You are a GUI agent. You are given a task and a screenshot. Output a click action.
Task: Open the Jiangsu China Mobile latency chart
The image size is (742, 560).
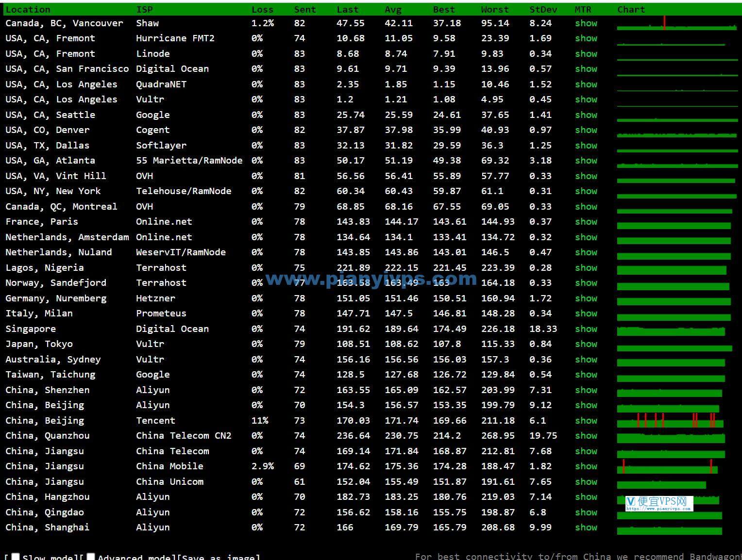coord(667,466)
